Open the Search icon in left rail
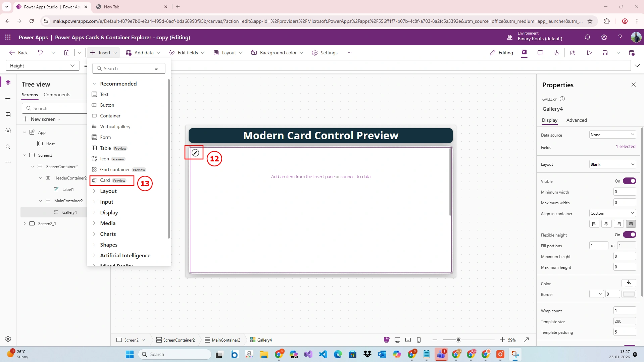Image resolution: width=644 pixels, height=362 pixels. 8,147
